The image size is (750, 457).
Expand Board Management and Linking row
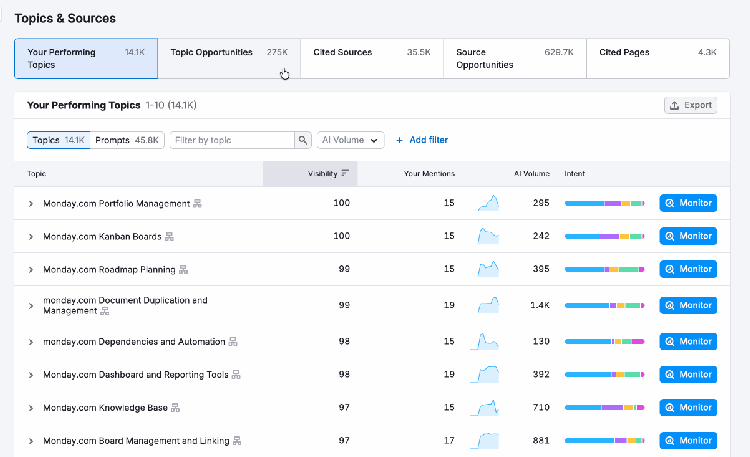coord(31,441)
